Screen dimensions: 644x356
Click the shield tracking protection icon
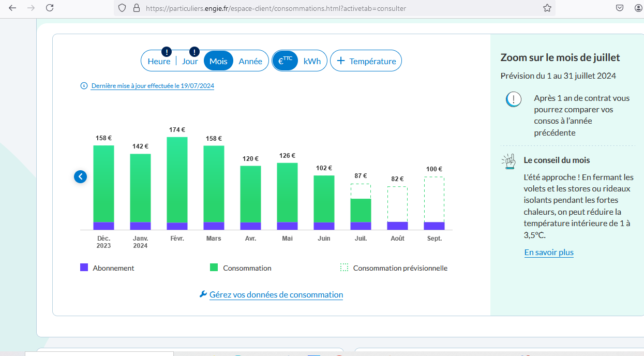(x=122, y=8)
